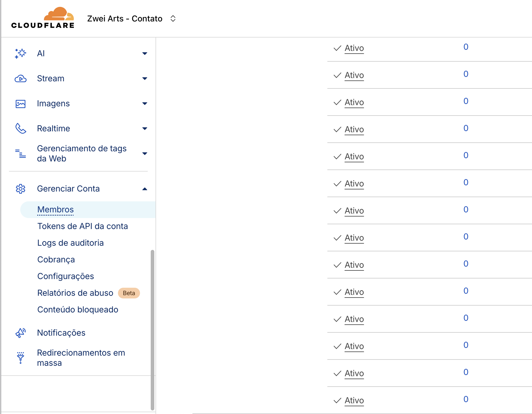Click the Stream cloud play icon

click(21, 79)
